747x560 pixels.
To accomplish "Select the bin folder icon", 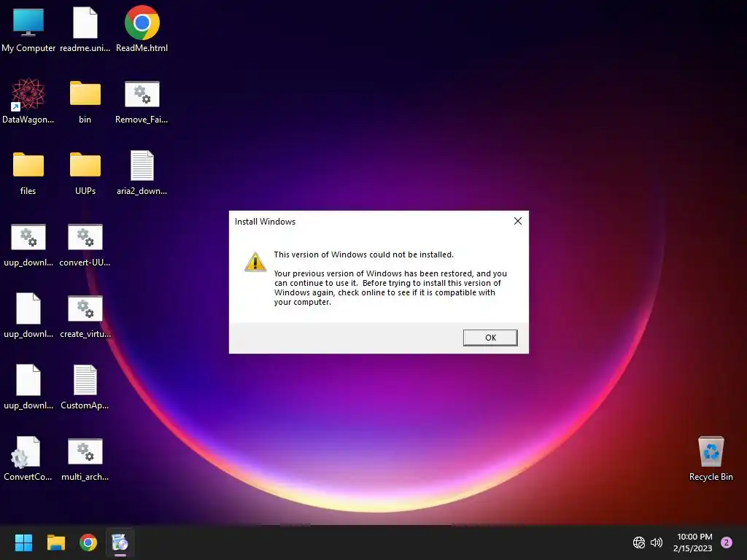I will coord(85,101).
